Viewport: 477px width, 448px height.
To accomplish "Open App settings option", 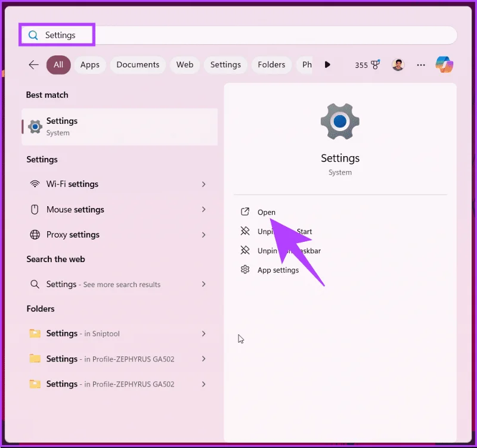I will pyautogui.click(x=278, y=270).
